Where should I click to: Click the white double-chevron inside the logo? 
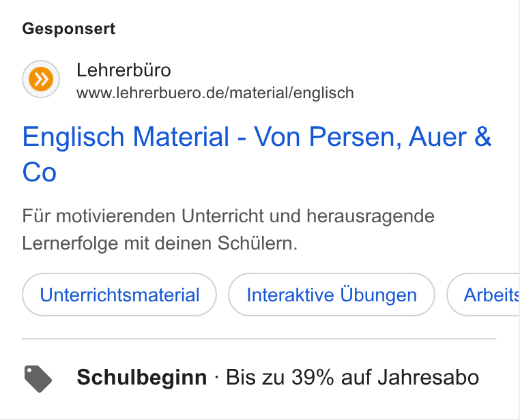point(41,79)
